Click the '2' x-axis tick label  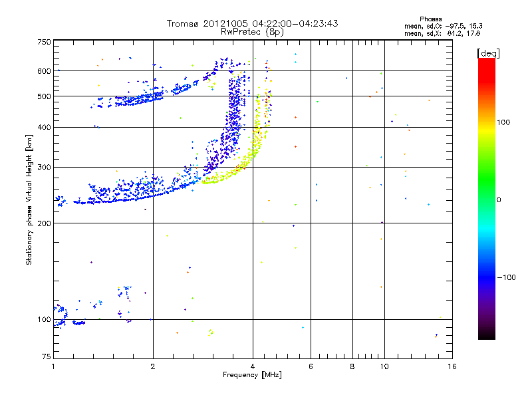[153, 366]
